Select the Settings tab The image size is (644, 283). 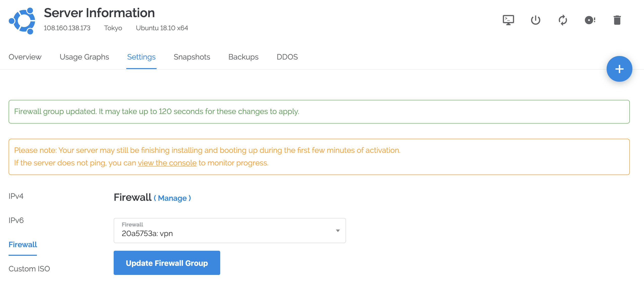[x=141, y=57]
